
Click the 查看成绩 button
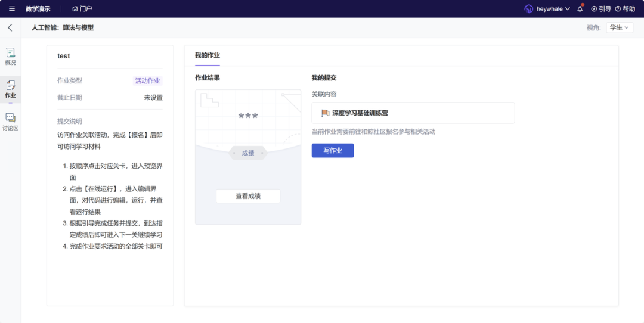(x=248, y=196)
